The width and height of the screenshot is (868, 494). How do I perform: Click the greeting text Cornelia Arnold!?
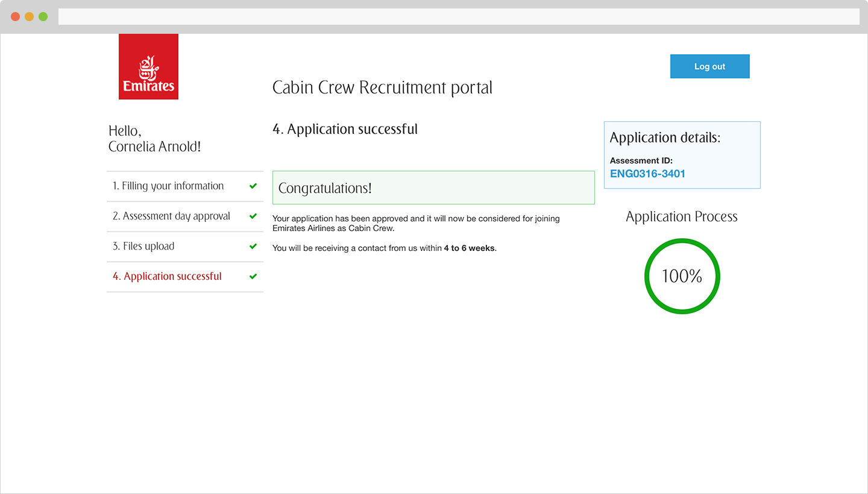pos(155,147)
